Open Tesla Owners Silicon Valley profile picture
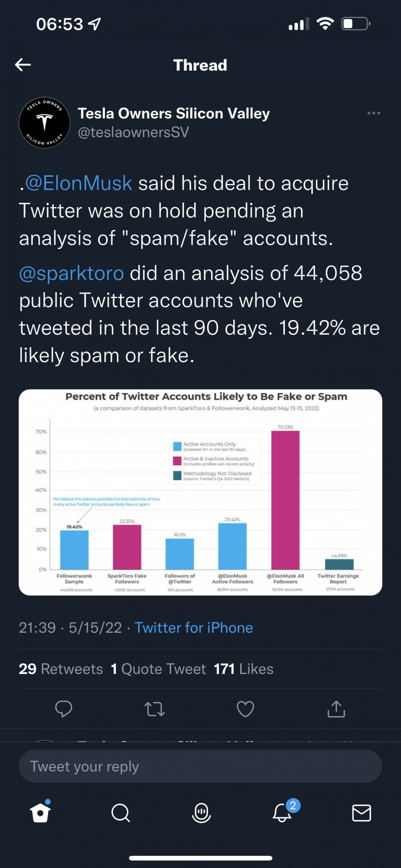Screen dimensions: 401x868 point(44,123)
